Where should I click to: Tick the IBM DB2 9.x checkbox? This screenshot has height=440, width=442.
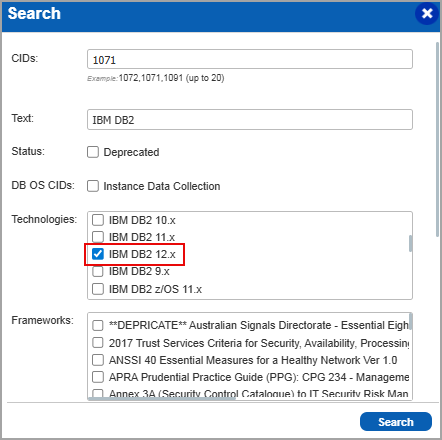98,271
